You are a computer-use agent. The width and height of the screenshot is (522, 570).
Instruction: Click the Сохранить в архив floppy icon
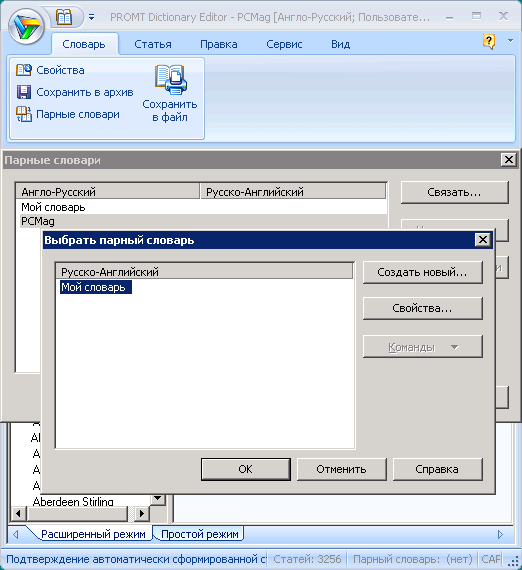(x=24, y=92)
